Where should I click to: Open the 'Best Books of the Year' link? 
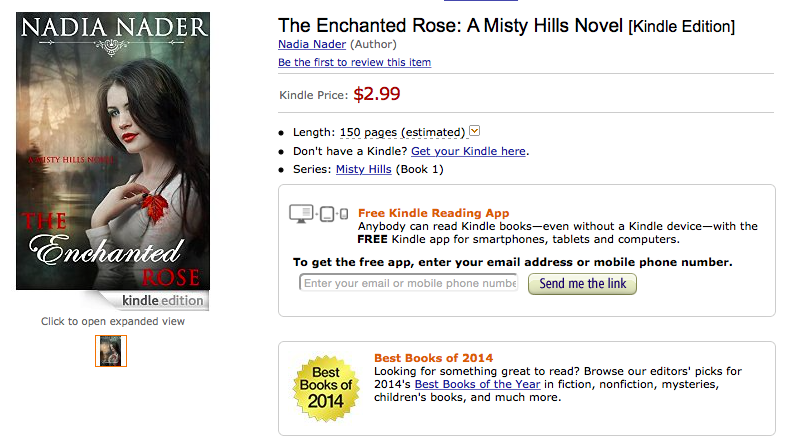[x=477, y=384]
